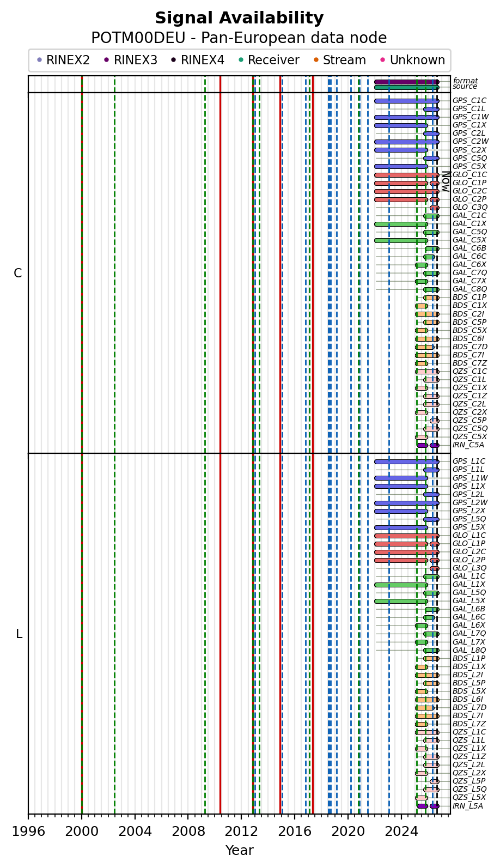Click the purple format availability bar
This screenshot has width=500, height=868.
tap(407, 82)
